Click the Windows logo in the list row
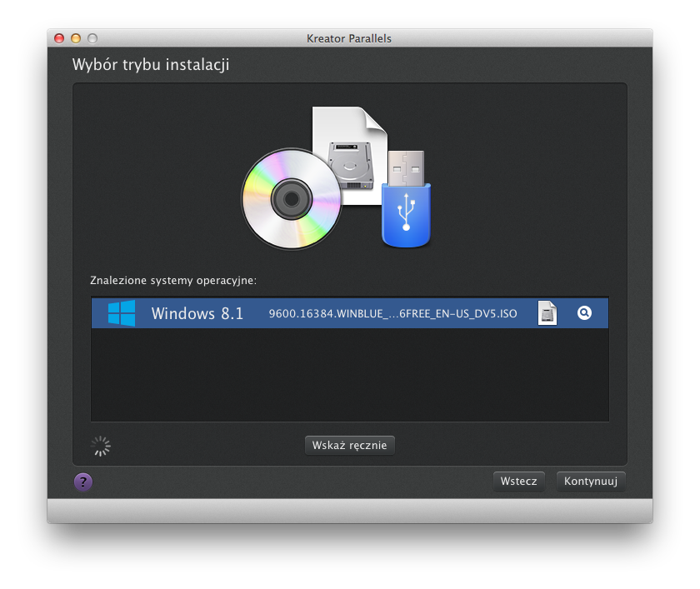This screenshot has width=700, height=589. [x=122, y=313]
